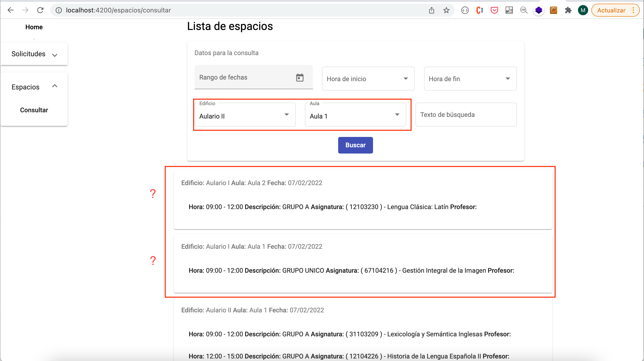Click the Rango de fechas field

click(x=253, y=77)
